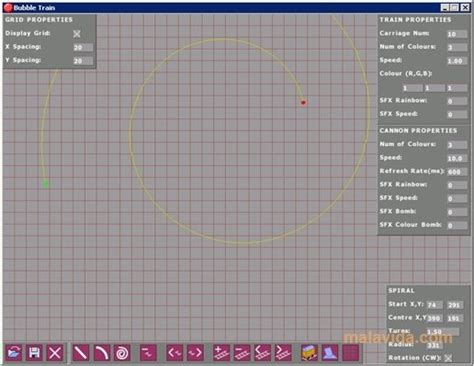The image size is (474, 366).
Task: Toggle the Rotation (CW) checkbox
Action: (x=448, y=358)
